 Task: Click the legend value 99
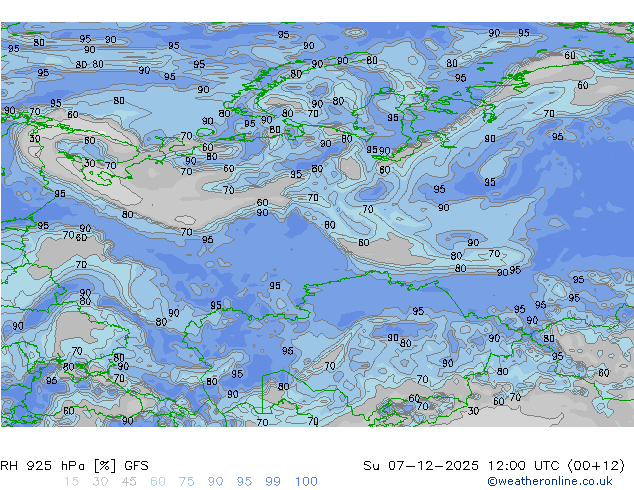click(273, 482)
